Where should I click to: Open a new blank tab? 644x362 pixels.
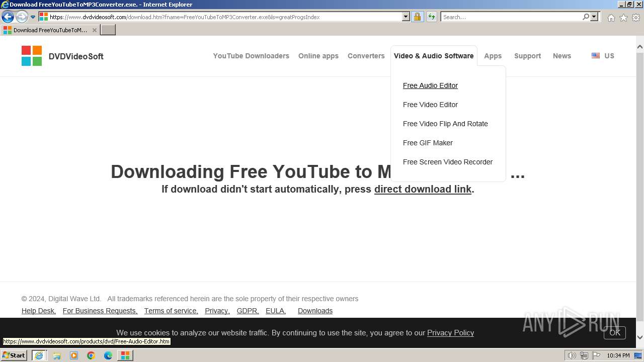(x=108, y=30)
